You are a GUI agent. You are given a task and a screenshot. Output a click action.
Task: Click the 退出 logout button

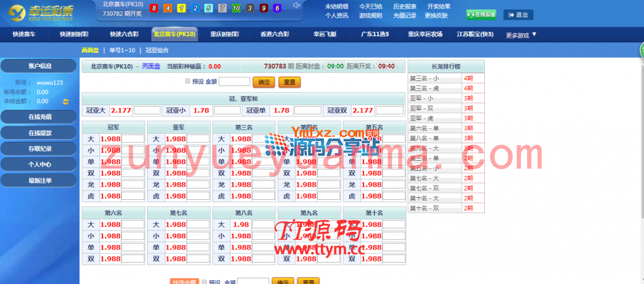coord(518,15)
